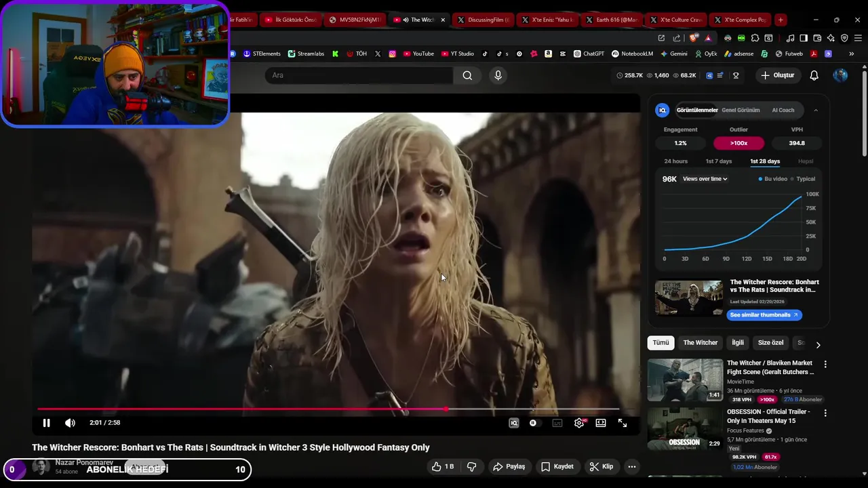Open the browser hamburger menu
The width and height of the screenshot is (868, 488).
[x=858, y=38]
